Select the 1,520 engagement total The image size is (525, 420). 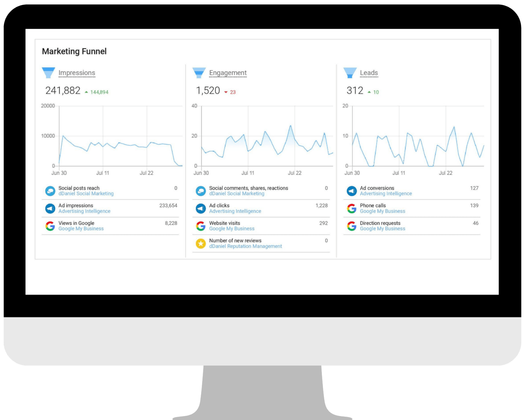208,91
